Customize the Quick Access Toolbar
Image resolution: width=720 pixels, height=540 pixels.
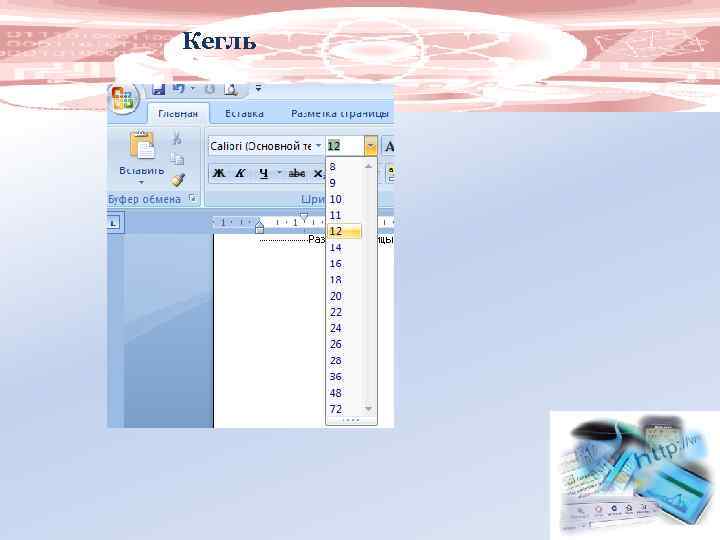259,88
